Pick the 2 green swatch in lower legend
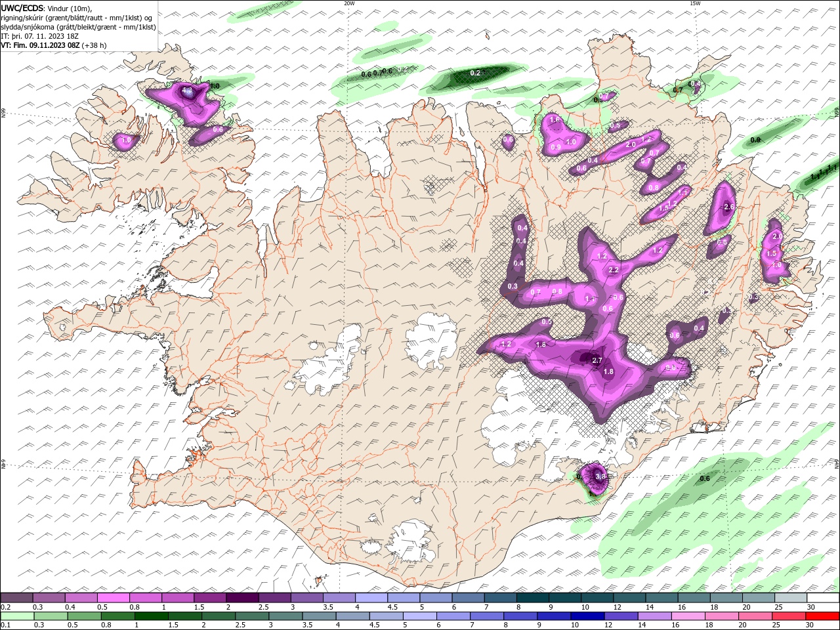 point(218,616)
